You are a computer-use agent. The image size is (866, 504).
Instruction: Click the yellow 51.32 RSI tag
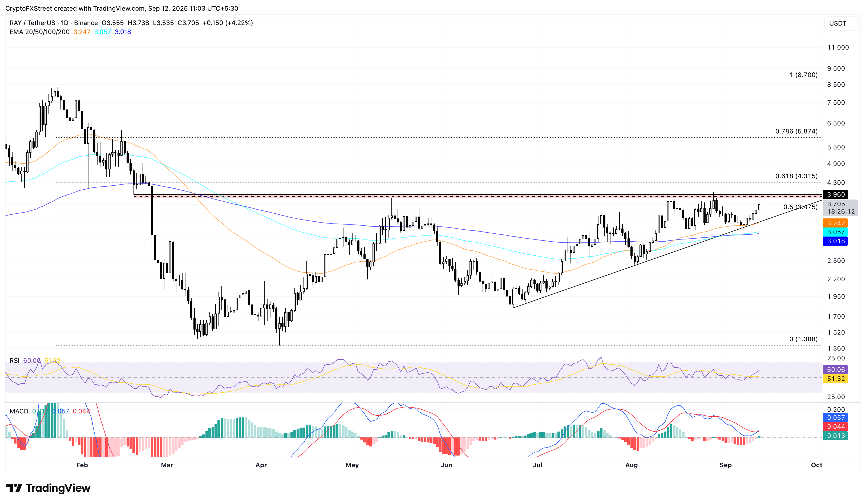tap(835, 379)
